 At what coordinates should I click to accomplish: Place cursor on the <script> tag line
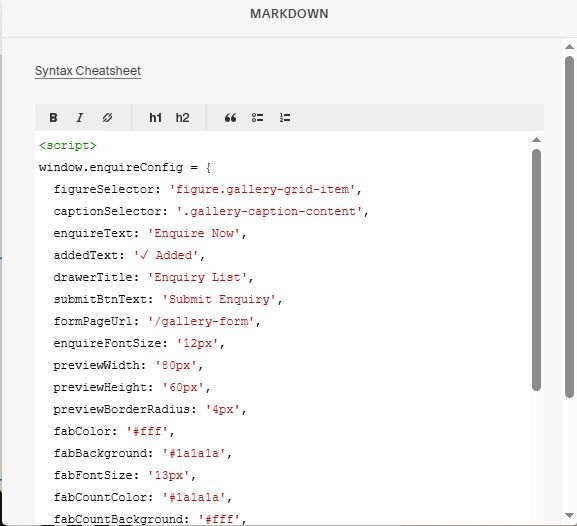[68, 145]
